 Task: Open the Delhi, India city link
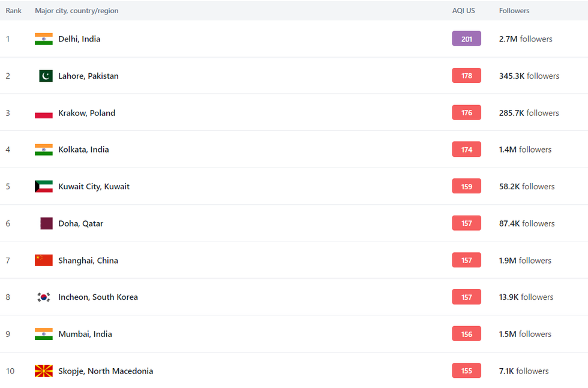pos(79,39)
